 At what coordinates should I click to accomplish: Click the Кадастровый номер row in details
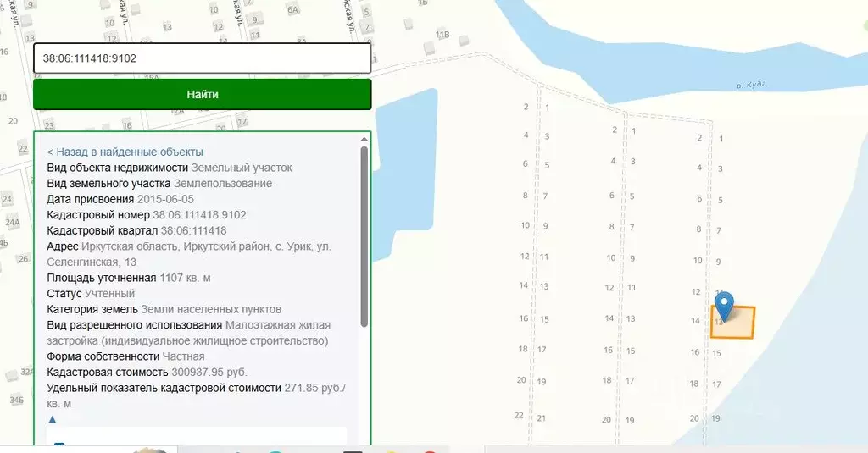point(147,215)
